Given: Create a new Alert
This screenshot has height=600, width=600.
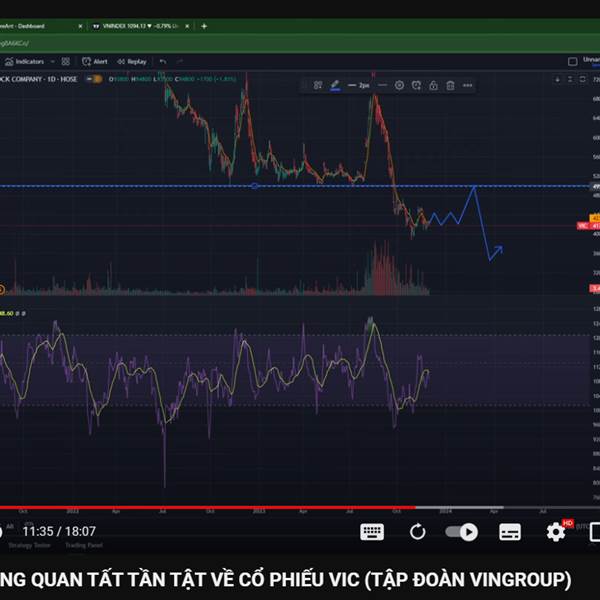Looking at the screenshot, I should coord(95,62).
